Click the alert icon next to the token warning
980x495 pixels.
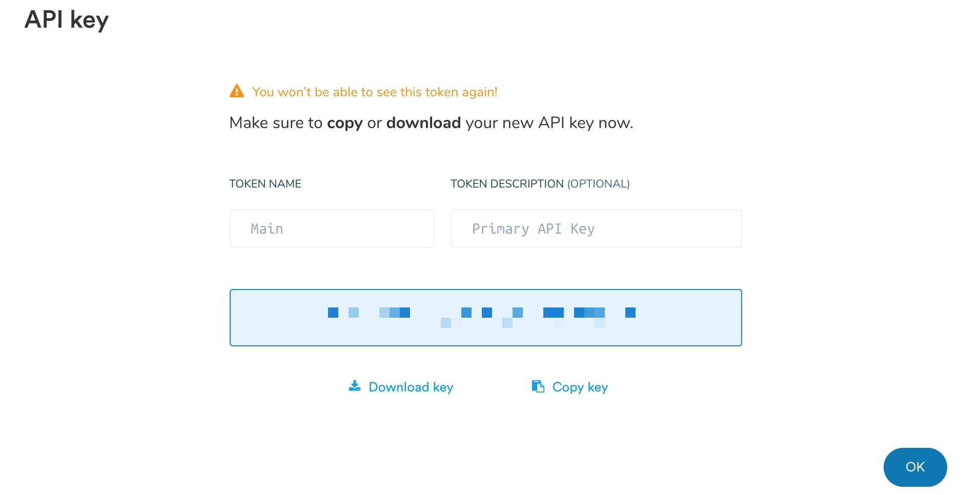(237, 91)
